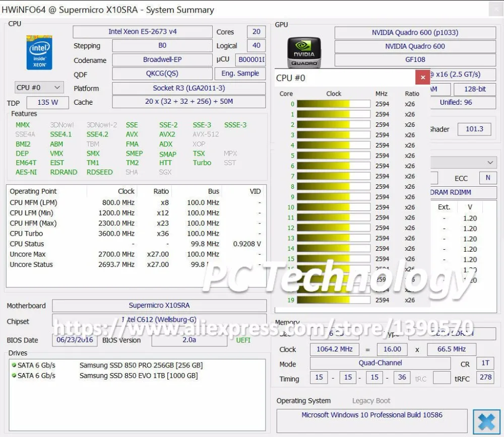Click the Legacy Boot label
This screenshot has height=437, width=504.
point(371,401)
